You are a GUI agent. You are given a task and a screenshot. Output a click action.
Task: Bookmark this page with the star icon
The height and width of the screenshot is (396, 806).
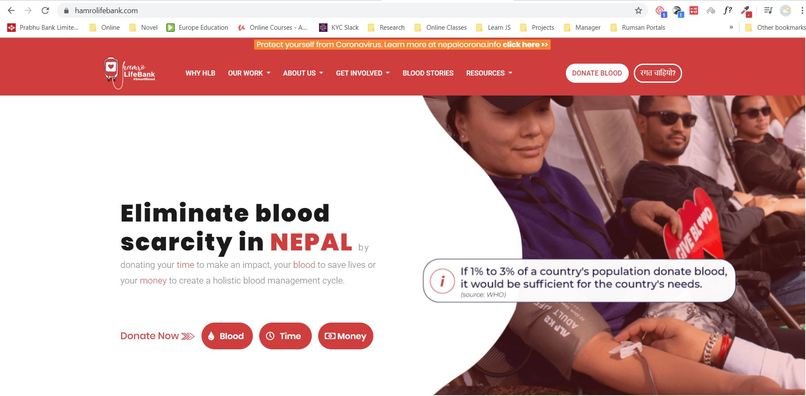tap(638, 10)
